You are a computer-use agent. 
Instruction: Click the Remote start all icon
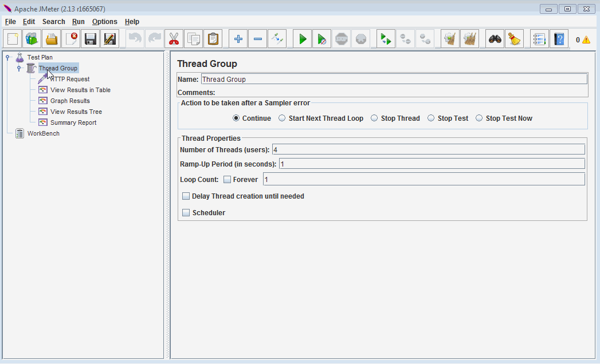[386, 39]
